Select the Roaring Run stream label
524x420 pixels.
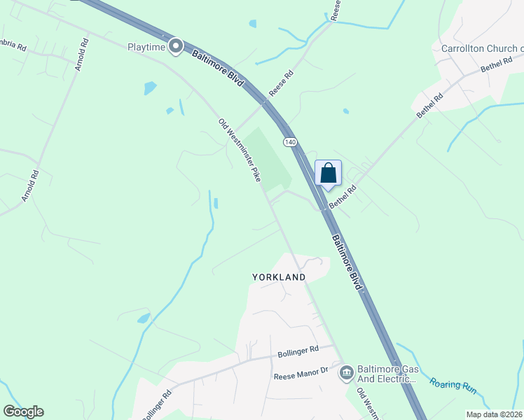pos(453,386)
